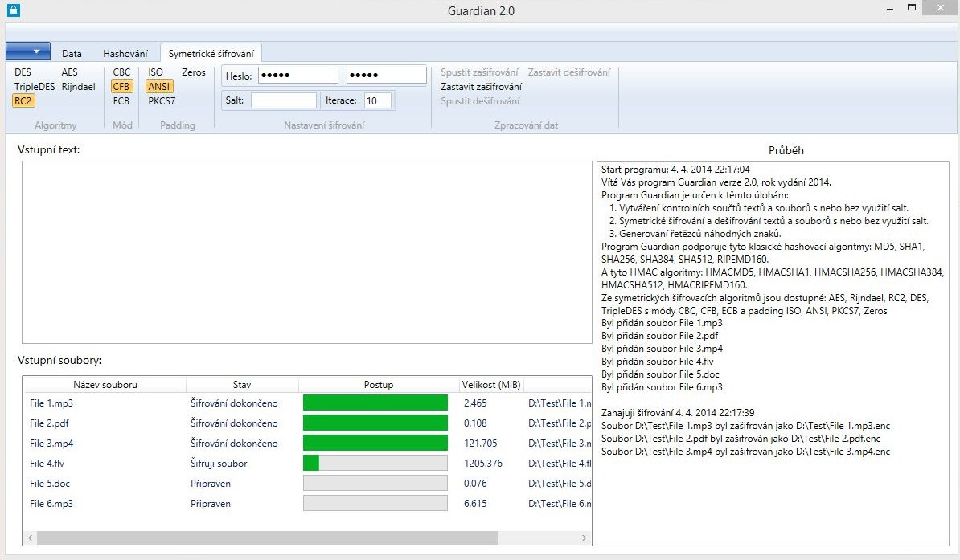Open the blue application menu dropdown
Screen dimensions: 960x560
[27, 51]
